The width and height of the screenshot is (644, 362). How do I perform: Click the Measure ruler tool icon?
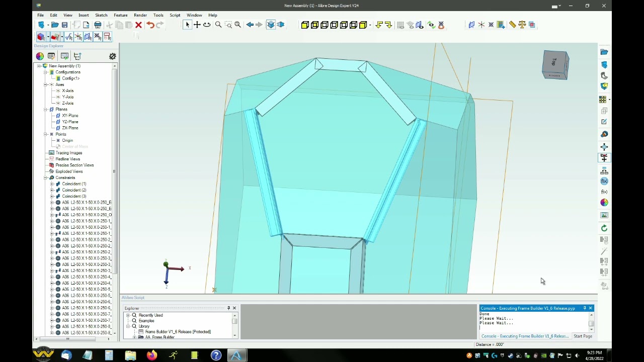pyautogui.click(x=512, y=25)
